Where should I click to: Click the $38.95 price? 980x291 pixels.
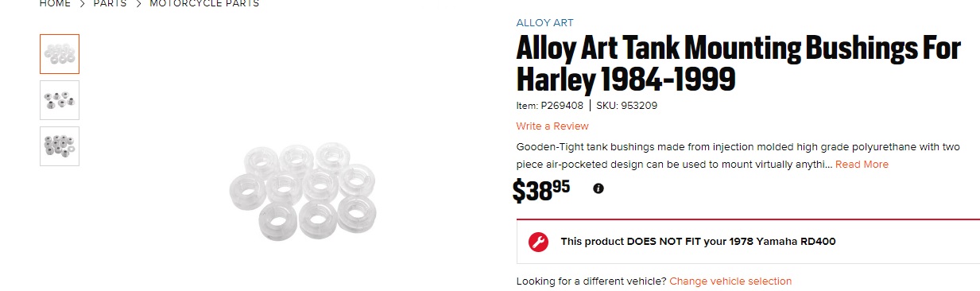pos(541,190)
